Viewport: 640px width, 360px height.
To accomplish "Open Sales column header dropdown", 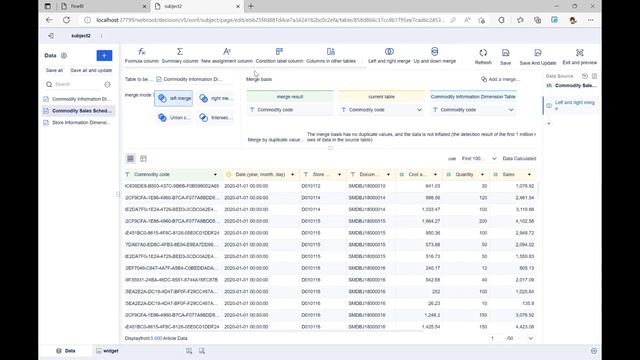I will click(529, 175).
